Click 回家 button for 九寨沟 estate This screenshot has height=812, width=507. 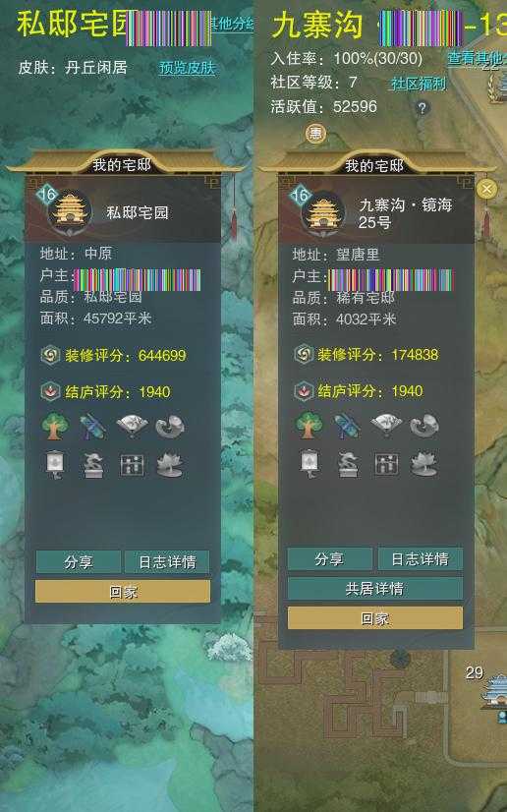pyautogui.click(x=375, y=618)
